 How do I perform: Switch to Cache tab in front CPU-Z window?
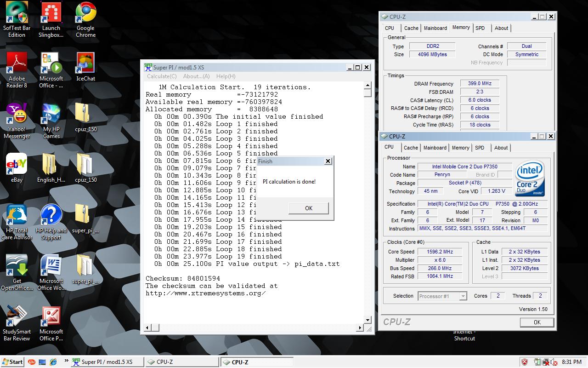411,148
